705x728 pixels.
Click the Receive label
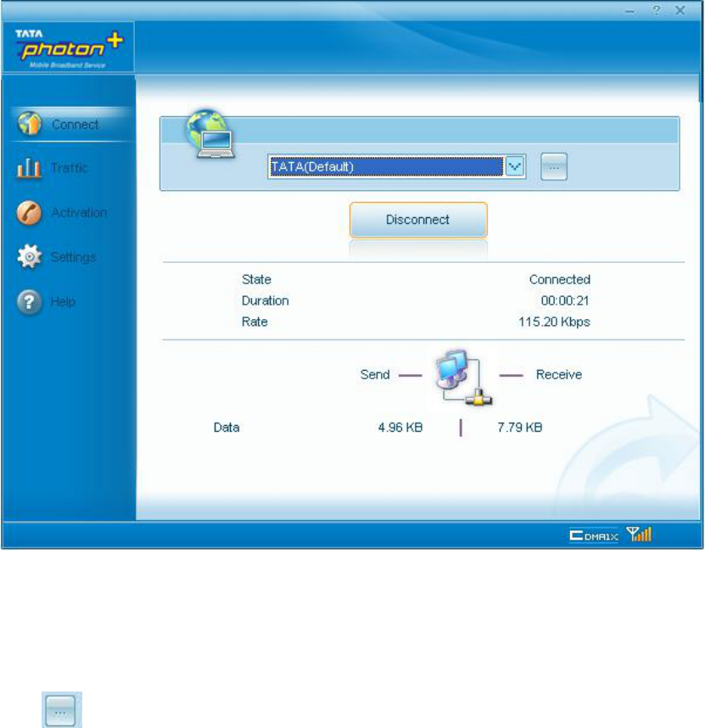tap(559, 374)
